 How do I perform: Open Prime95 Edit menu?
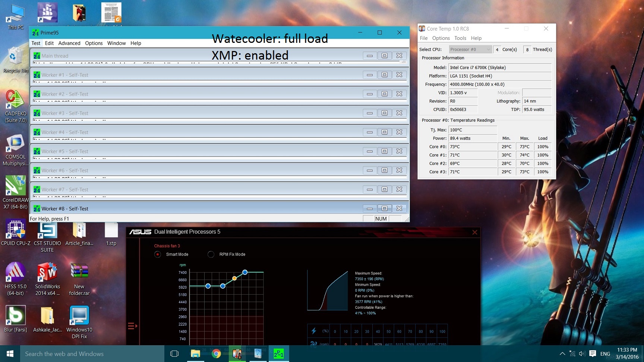[49, 43]
